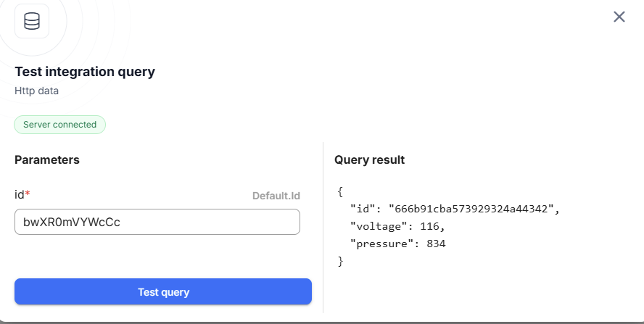This screenshot has width=644, height=324.
Task: Click the Default.Id hint label
Action: tap(276, 196)
